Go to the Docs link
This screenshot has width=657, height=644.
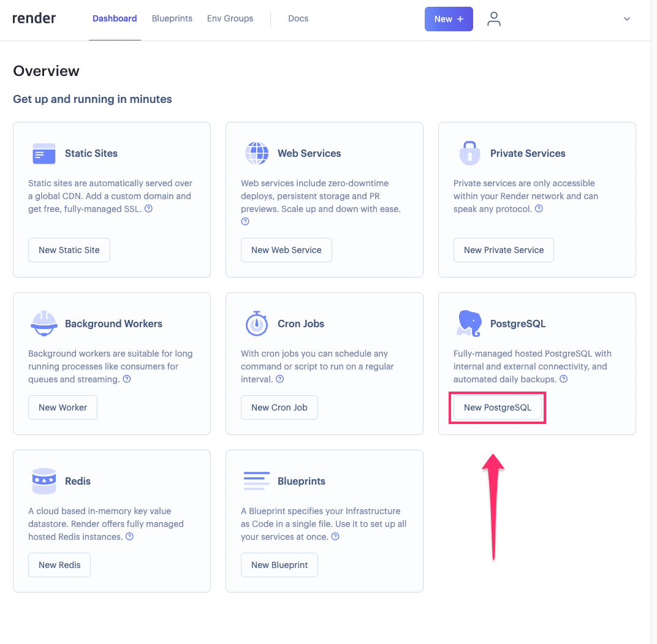pos(298,18)
